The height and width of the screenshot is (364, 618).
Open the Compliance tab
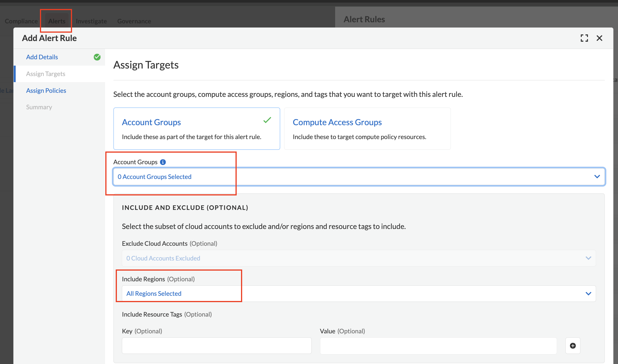point(21,21)
